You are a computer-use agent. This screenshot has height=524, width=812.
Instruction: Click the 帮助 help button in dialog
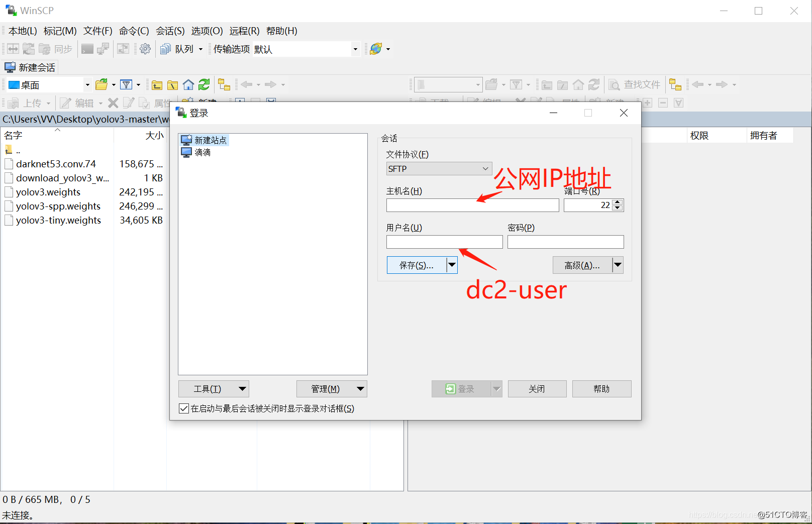pos(601,389)
